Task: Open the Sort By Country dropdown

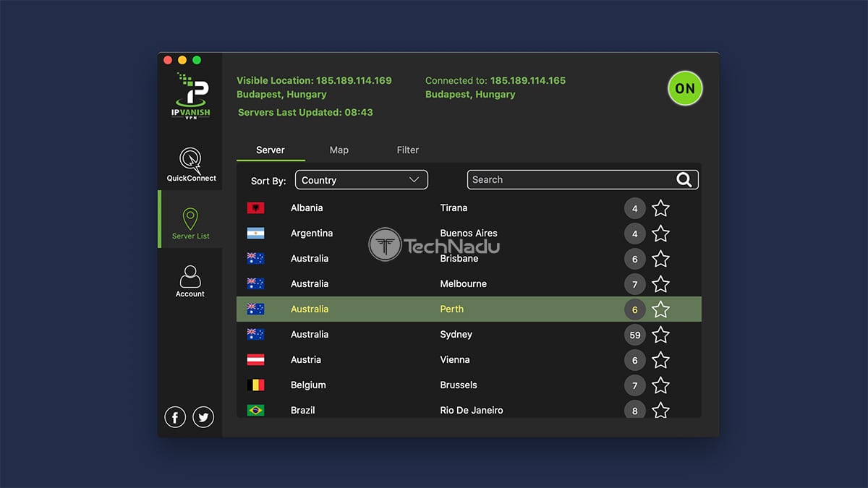Action: (x=362, y=180)
